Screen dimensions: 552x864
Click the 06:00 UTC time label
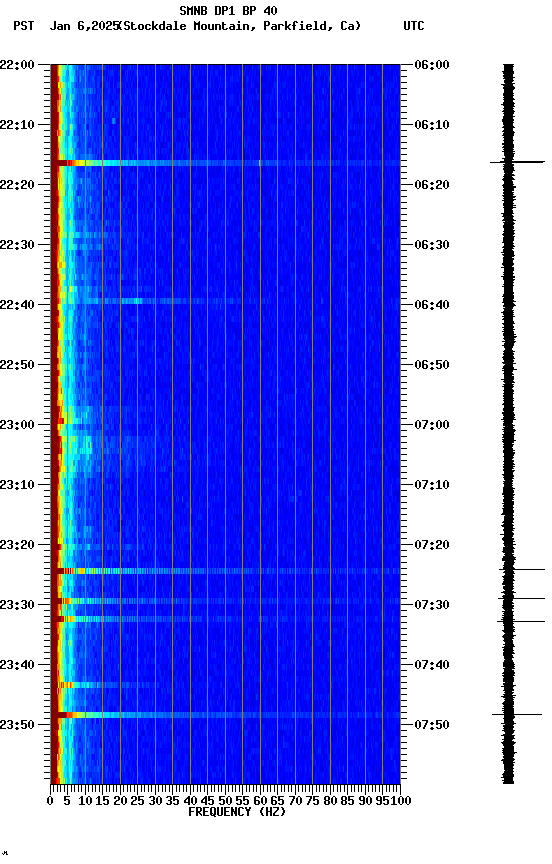(x=431, y=65)
